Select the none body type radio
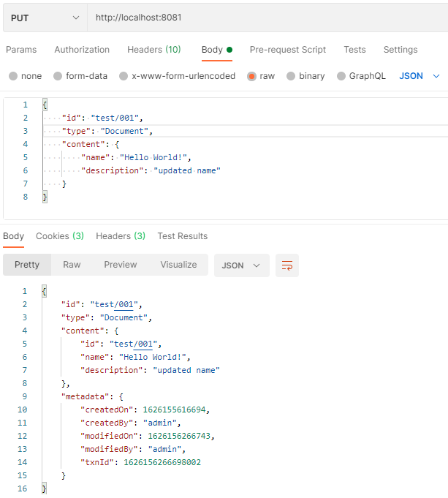Screen dimensions: 448x498 tap(13, 76)
